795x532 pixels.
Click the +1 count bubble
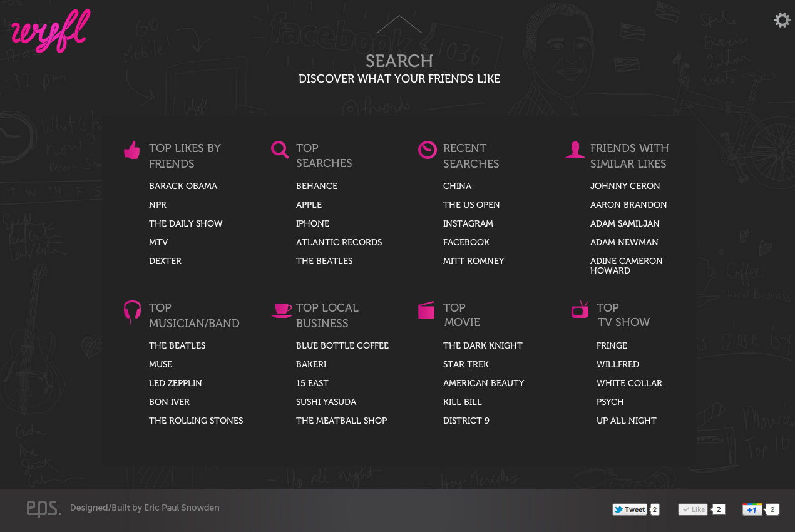point(772,509)
